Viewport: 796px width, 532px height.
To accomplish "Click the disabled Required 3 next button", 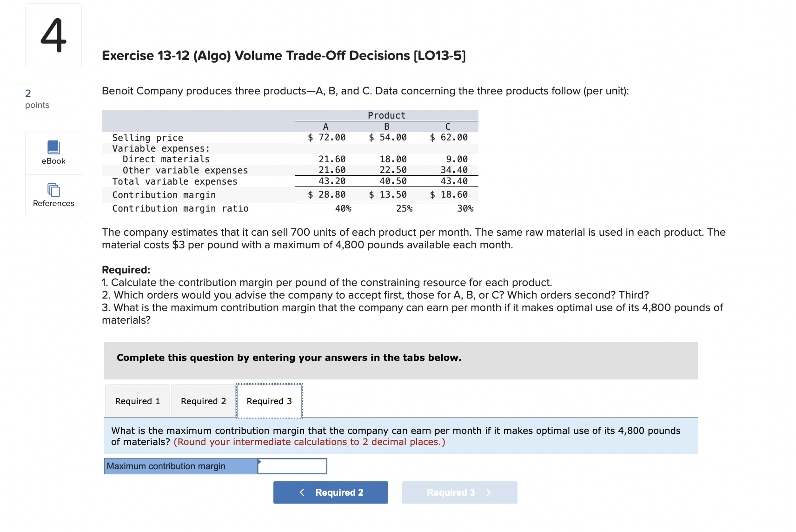I will (459, 492).
